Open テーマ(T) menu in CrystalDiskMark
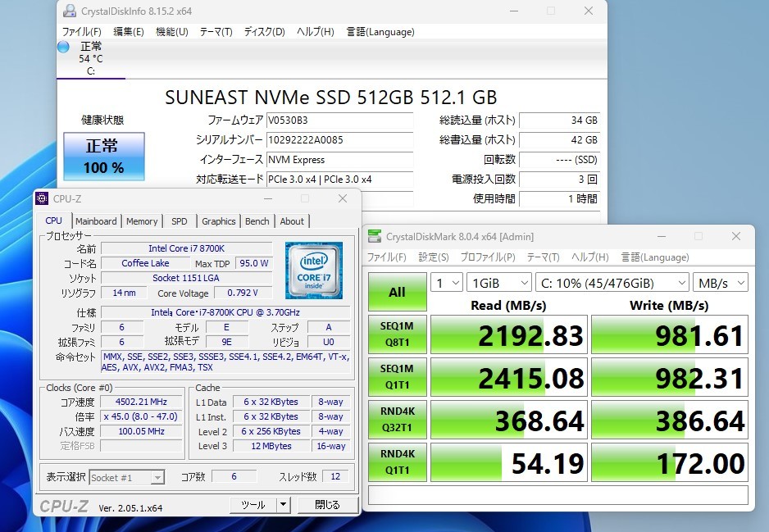The height and width of the screenshot is (532, 769). [543, 257]
